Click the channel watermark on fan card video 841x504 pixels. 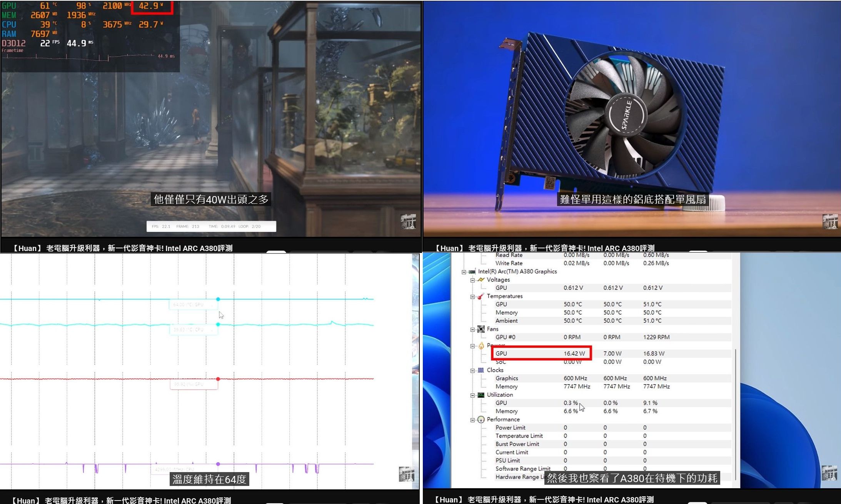click(x=830, y=221)
